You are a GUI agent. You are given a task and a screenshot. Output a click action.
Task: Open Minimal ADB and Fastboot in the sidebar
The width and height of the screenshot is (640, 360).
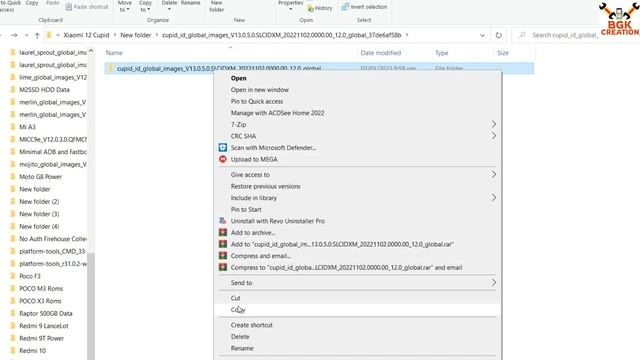tap(53, 152)
